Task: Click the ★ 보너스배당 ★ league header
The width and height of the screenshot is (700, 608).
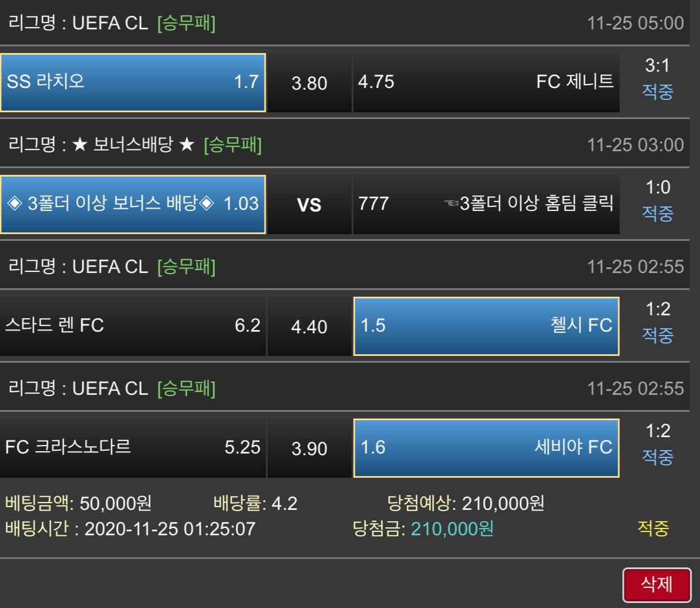Action: click(x=135, y=145)
